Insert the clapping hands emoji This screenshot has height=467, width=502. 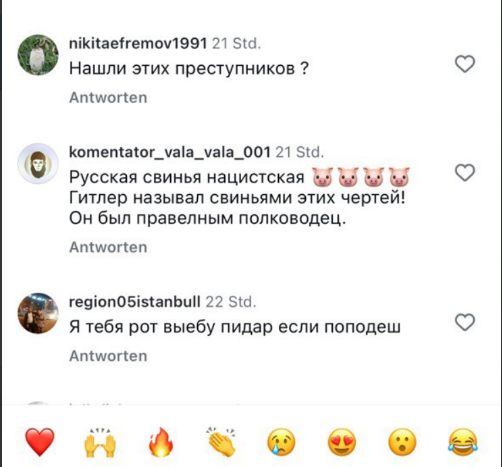click(x=221, y=442)
